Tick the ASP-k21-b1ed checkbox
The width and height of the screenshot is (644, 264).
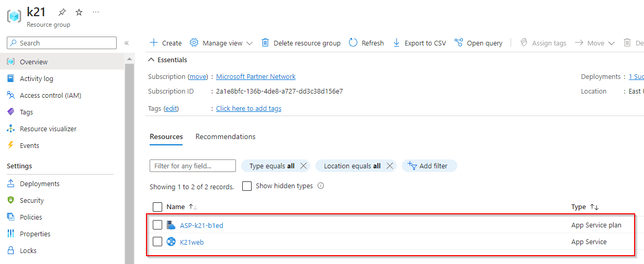pos(157,225)
